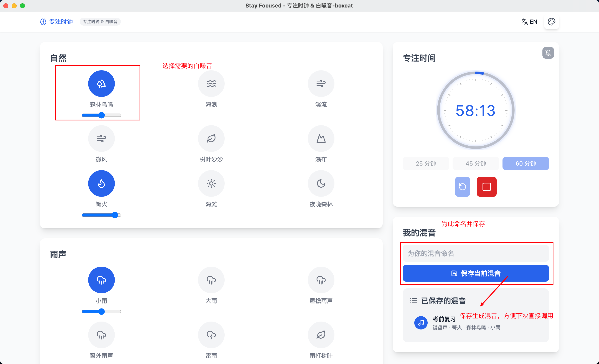599x364 pixels.
Task: Enable the 溪流 stream sound
Action: click(321, 84)
